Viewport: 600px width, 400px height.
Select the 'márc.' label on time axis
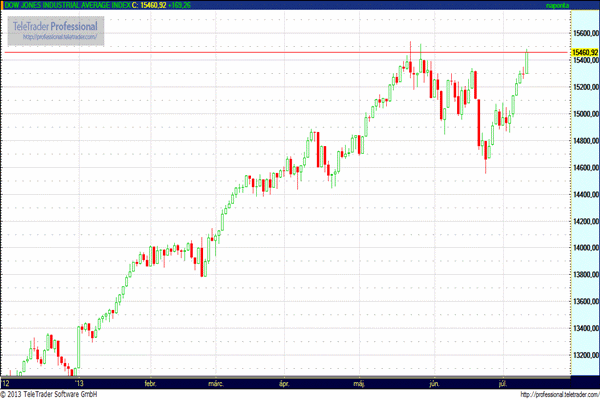click(x=216, y=382)
